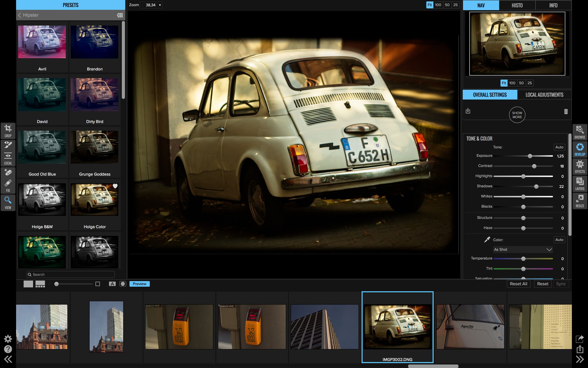Open the Local Adjustments tab
This screenshot has width=588, height=368.
click(544, 95)
